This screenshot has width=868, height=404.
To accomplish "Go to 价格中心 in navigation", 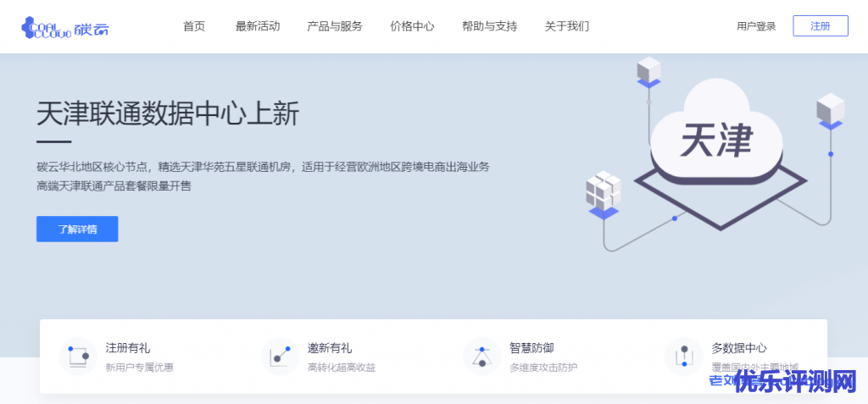I will [412, 26].
